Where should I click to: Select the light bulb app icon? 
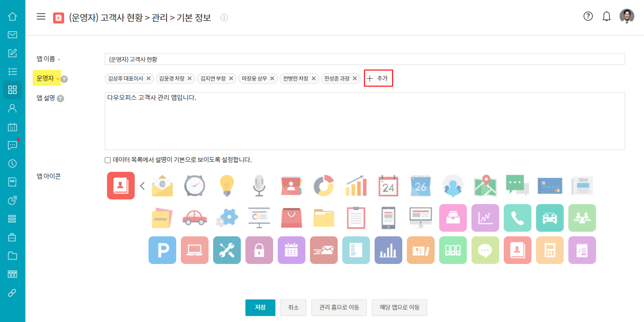(227, 186)
